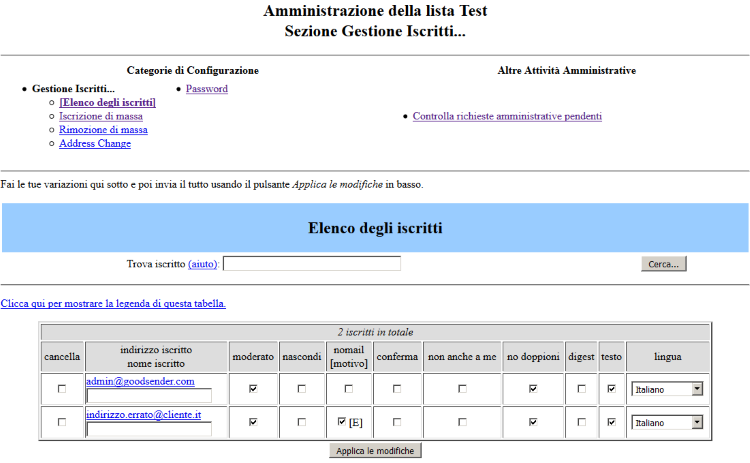Check conferma for indirizzo.errato@cliente.it

click(397, 422)
